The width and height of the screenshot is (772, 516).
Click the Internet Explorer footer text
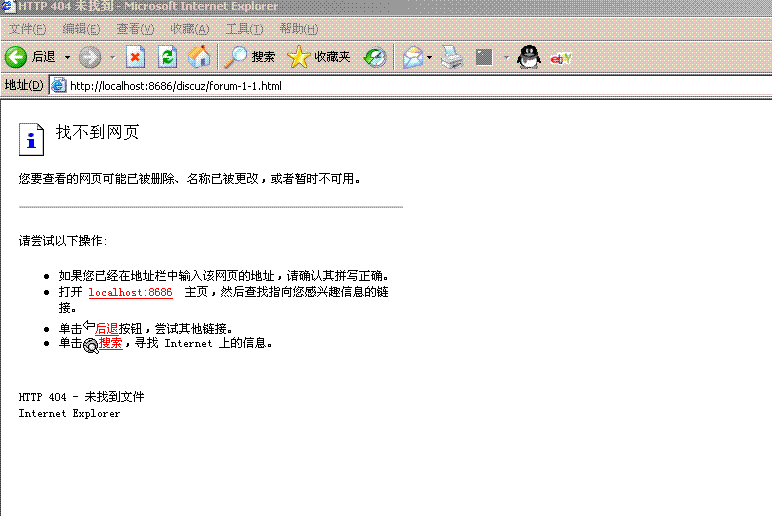69,414
